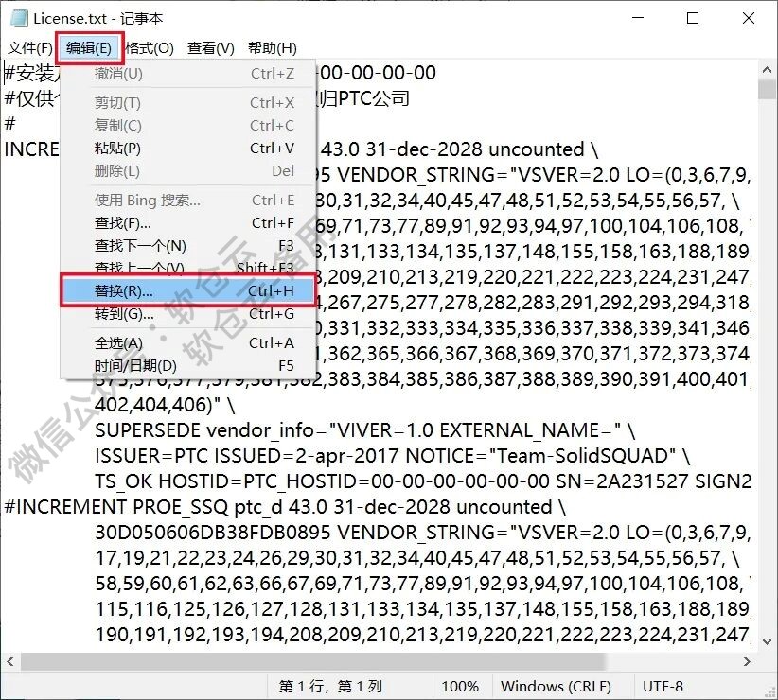Open the 查看(V) View menu

[x=210, y=46]
